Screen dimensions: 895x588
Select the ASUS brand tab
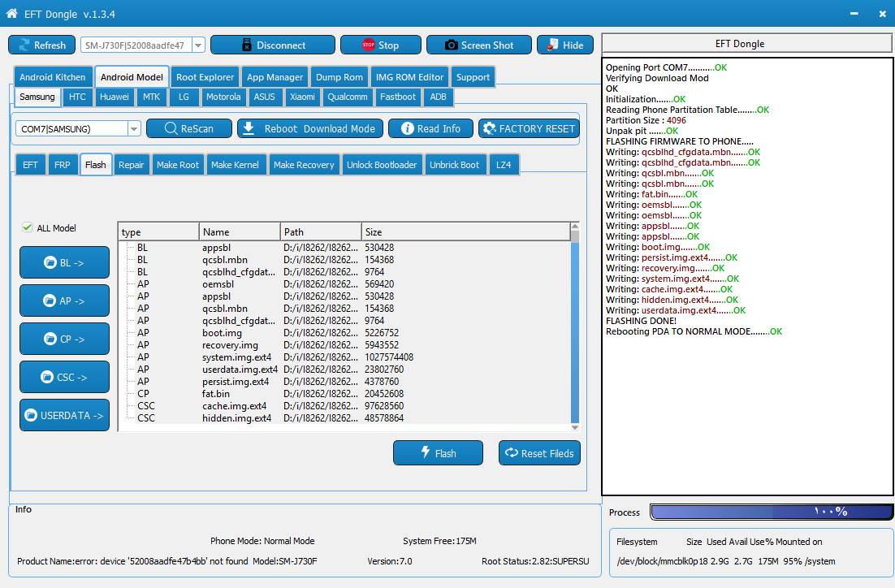tap(264, 97)
